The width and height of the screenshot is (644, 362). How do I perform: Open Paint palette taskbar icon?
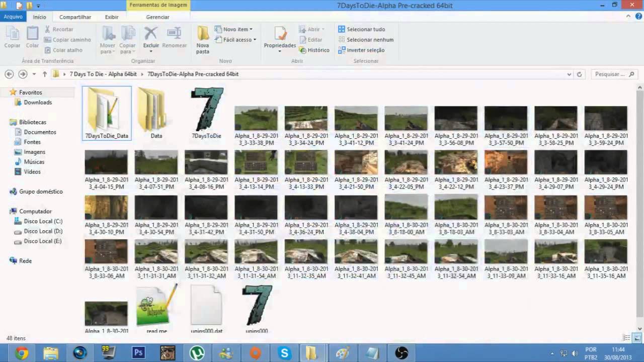[x=343, y=353]
